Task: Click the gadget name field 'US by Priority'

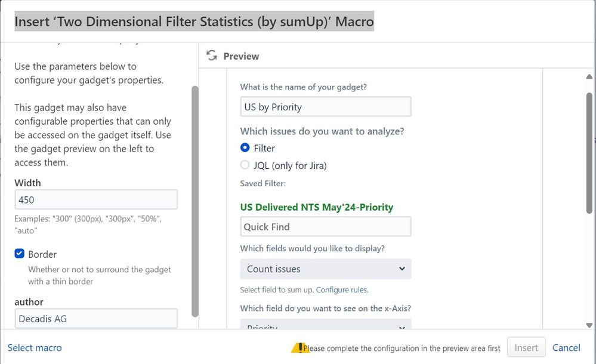Action: point(326,107)
